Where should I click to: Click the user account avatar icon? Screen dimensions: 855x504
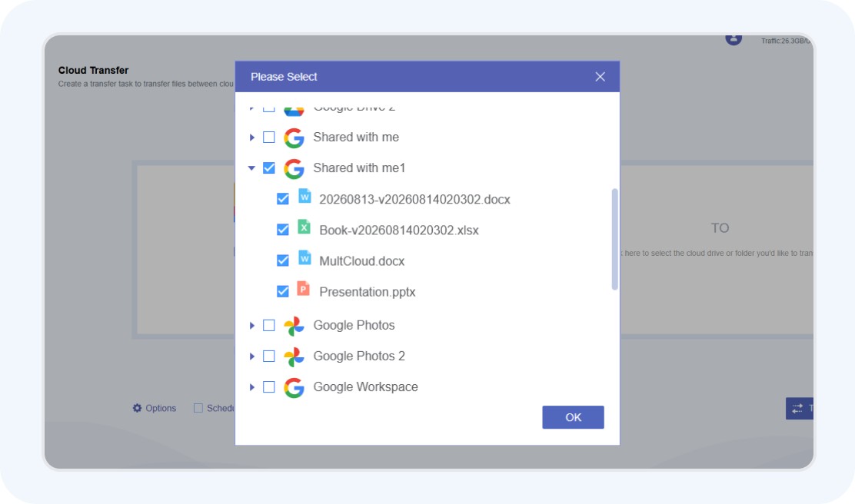[x=734, y=38]
